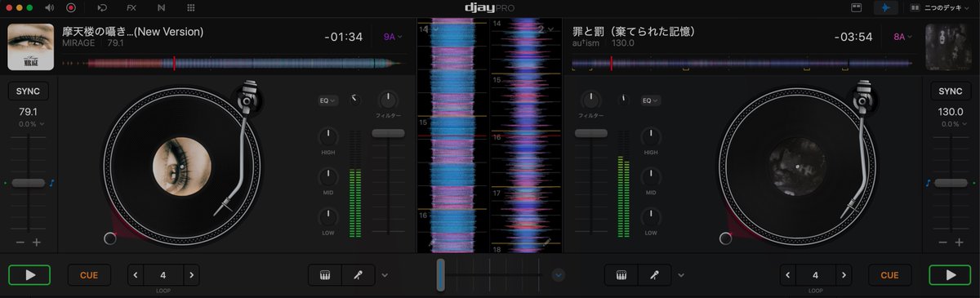
Task: Click the right deck tempo fader handle
Action: click(x=951, y=183)
